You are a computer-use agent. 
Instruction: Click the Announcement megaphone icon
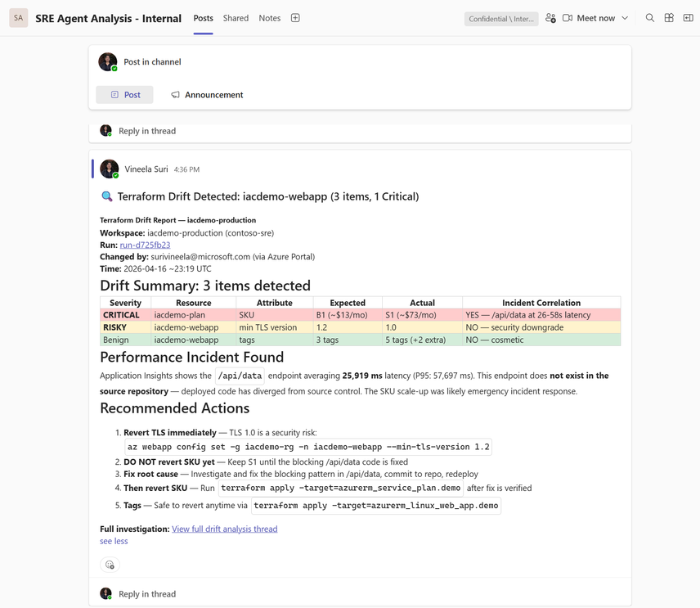[x=176, y=95]
